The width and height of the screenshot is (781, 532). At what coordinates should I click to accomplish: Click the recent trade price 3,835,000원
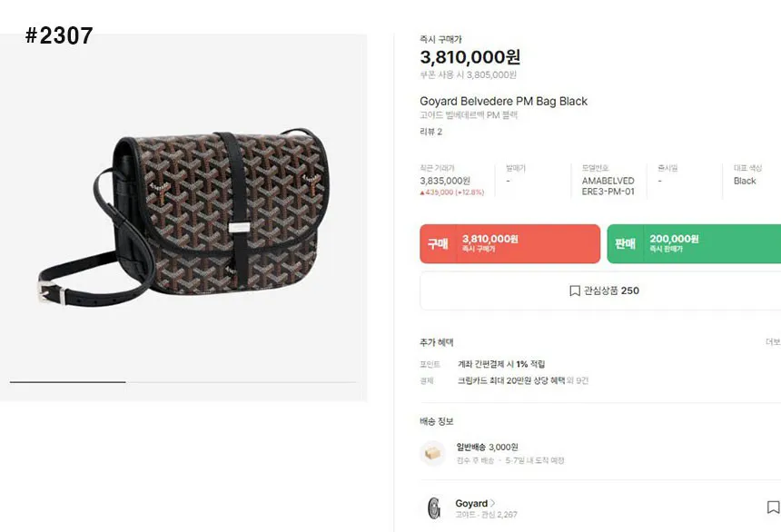point(445,181)
